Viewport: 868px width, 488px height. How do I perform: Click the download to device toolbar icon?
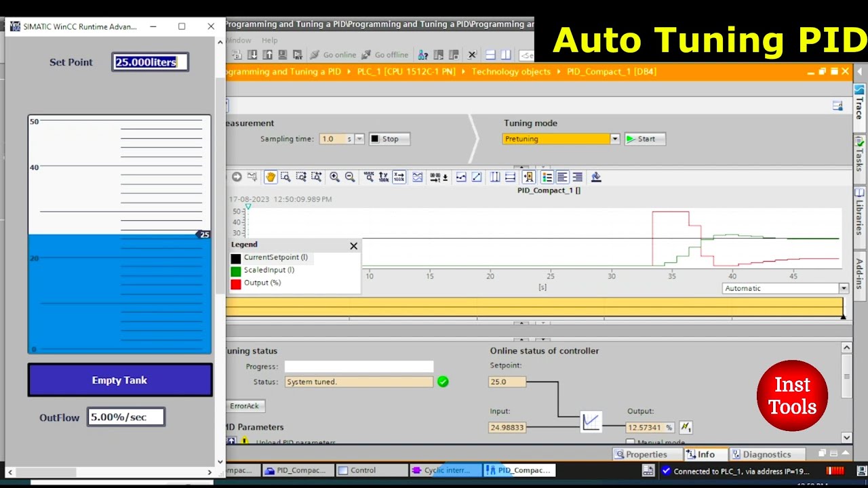(x=252, y=55)
